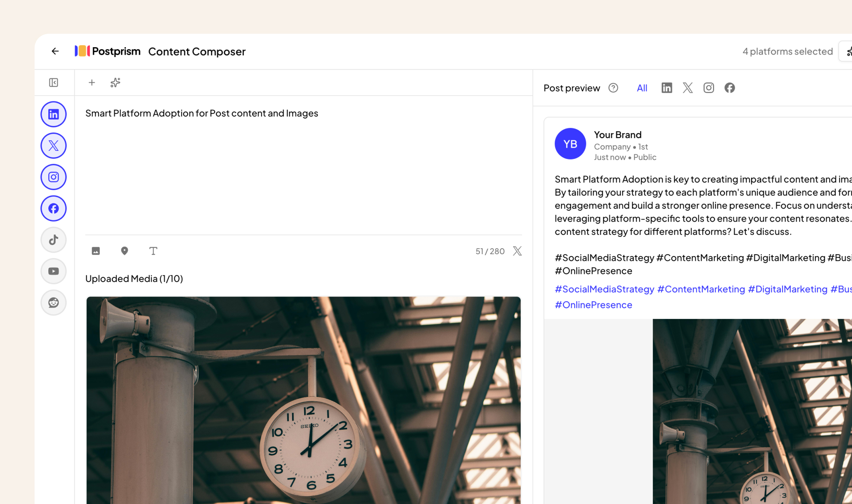
Task: Enable the TikTok platform toggle
Action: pos(53,240)
